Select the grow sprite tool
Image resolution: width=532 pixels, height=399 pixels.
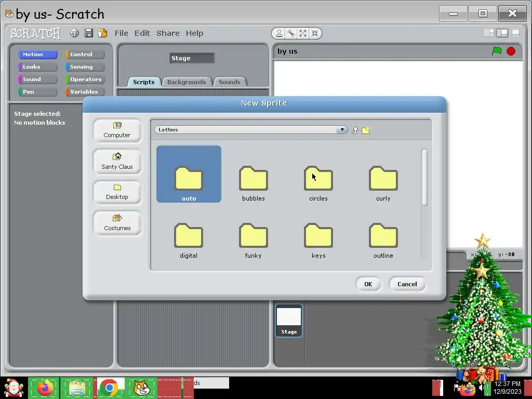(x=303, y=33)
